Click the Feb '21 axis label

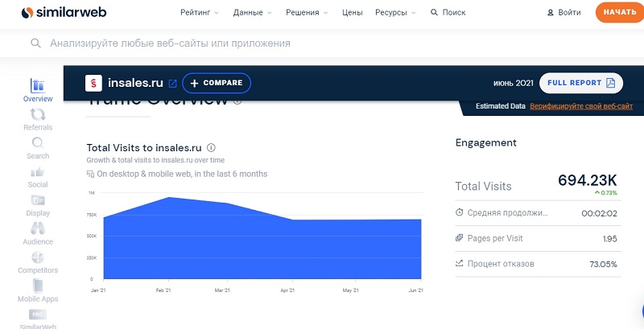point(163,290)
